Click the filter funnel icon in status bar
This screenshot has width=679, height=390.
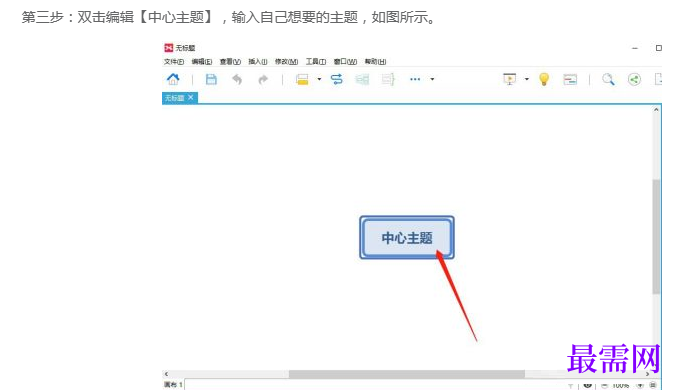pos(570,385)
